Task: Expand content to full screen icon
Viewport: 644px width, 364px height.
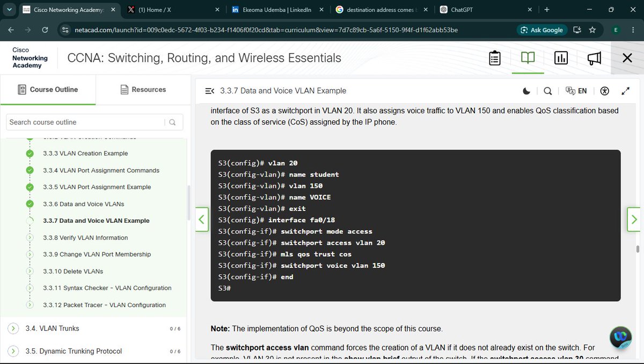Action: (x=626, y=91)
